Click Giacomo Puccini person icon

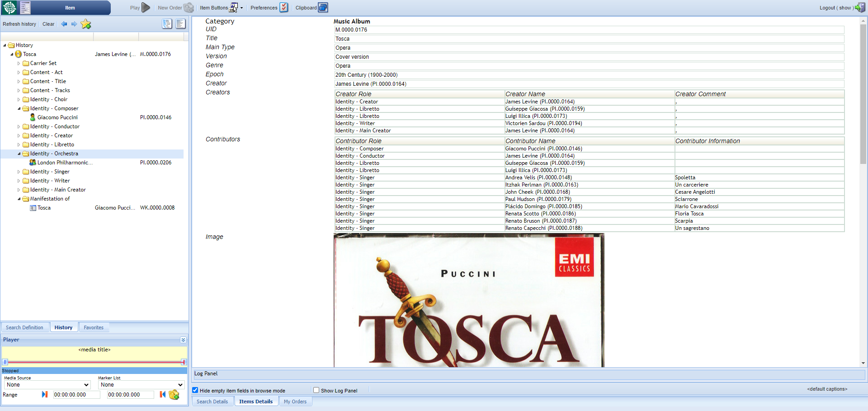(33, 117)
